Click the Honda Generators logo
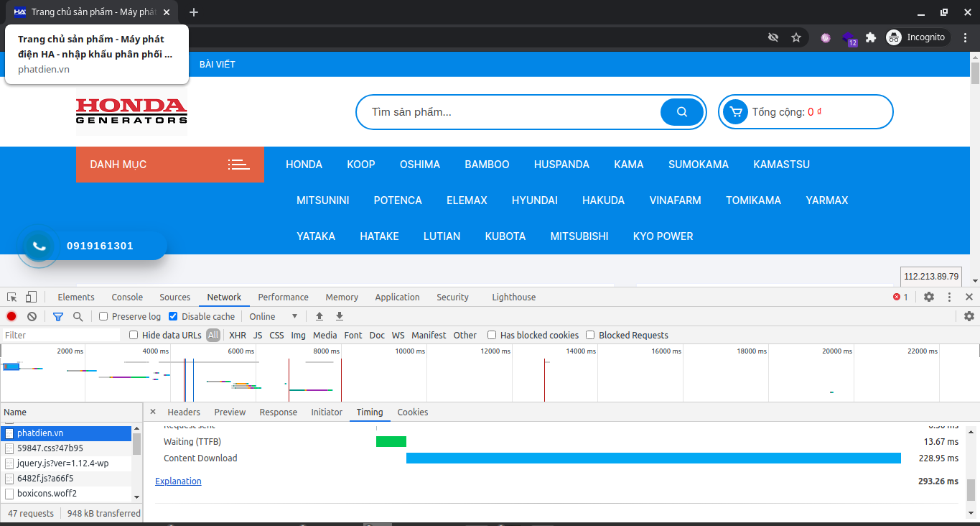 tap(131, 111)
